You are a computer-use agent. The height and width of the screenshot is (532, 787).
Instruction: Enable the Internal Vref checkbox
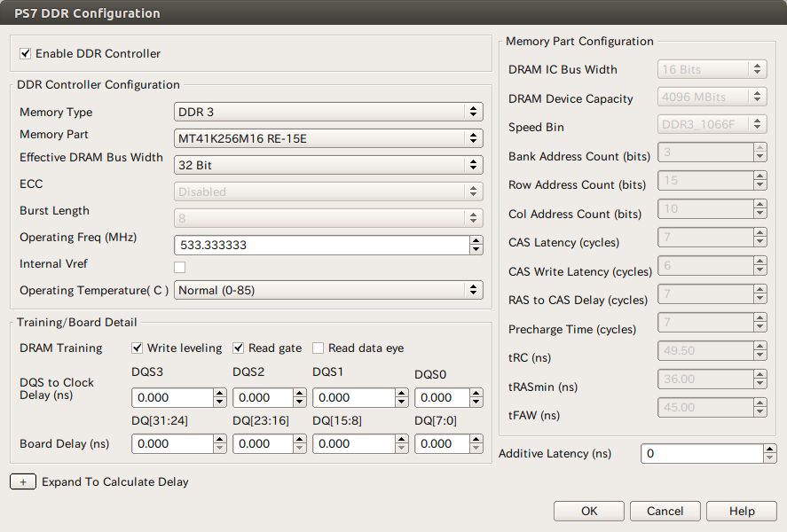pos(180,267)
